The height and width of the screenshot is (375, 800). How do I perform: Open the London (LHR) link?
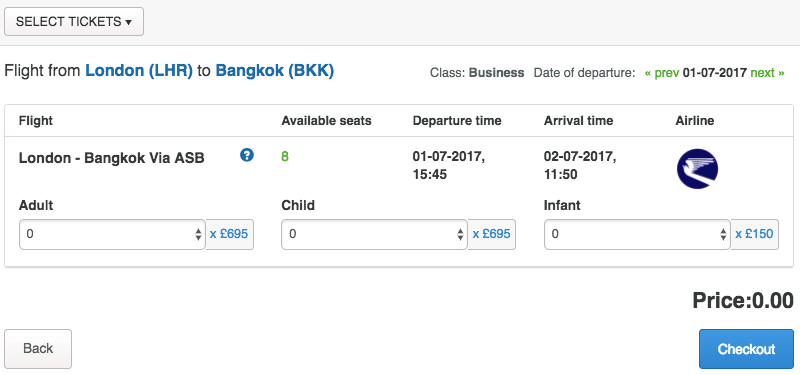pyautogui.click(x=139, y=70)
